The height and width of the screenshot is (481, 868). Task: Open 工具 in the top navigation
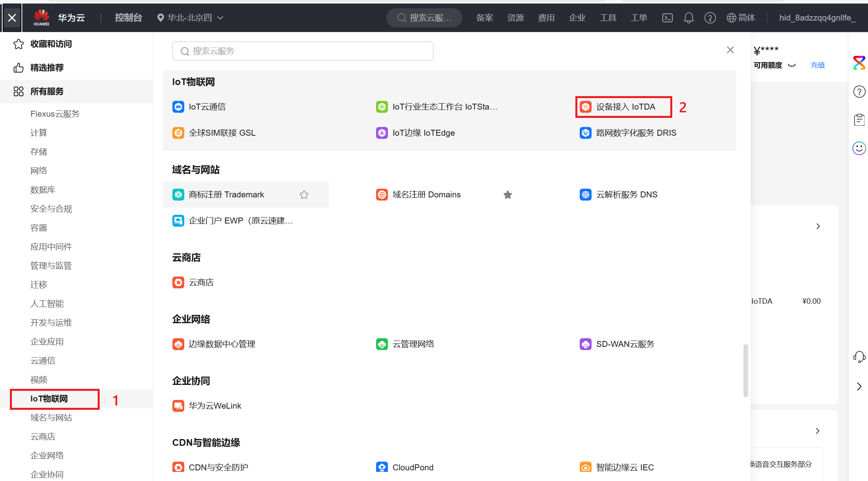click(x=608, y=18)
